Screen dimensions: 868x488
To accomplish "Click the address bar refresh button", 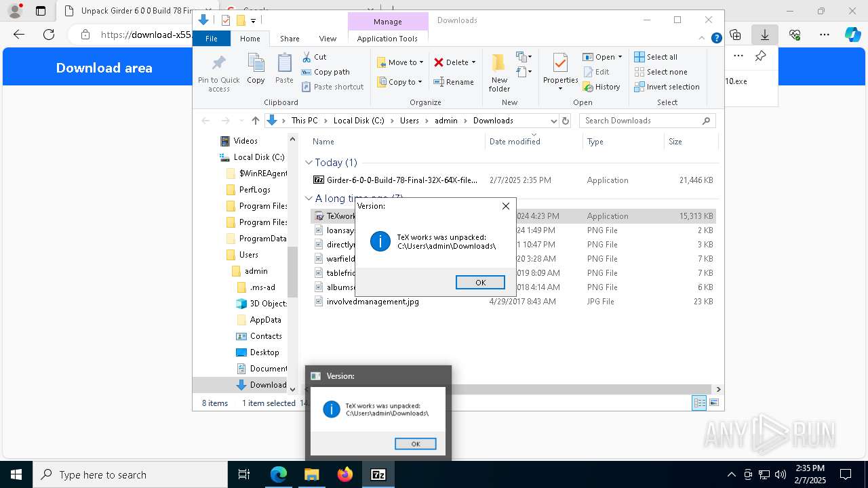I will pyautogui.click(x=566, y=121).
